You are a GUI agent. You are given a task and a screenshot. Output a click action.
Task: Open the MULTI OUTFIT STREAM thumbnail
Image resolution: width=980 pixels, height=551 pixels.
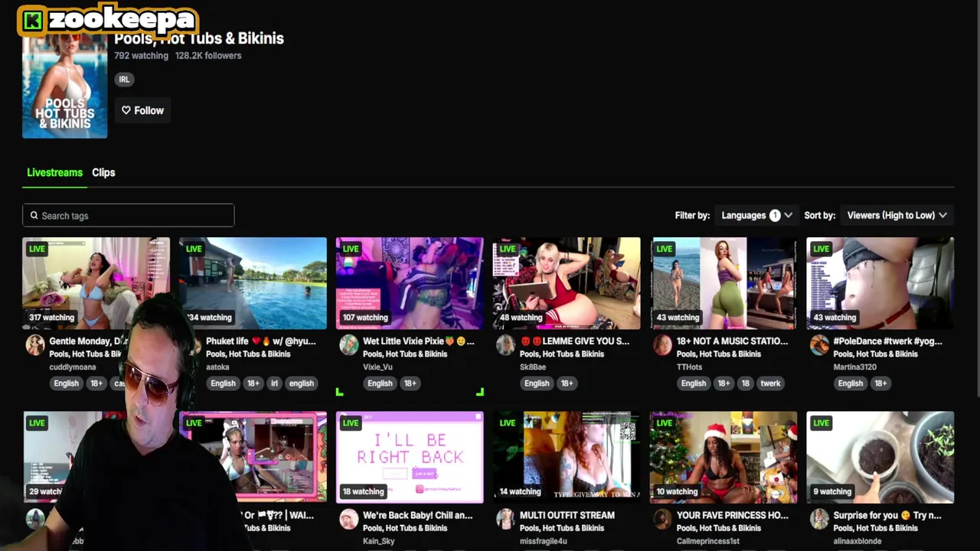[x=567, y=458]
